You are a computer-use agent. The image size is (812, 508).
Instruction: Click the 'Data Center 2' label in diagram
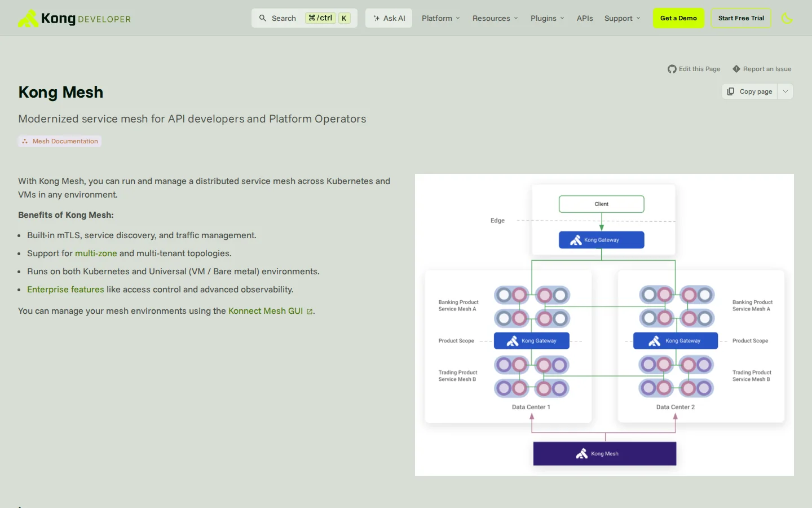coord(676,407)
